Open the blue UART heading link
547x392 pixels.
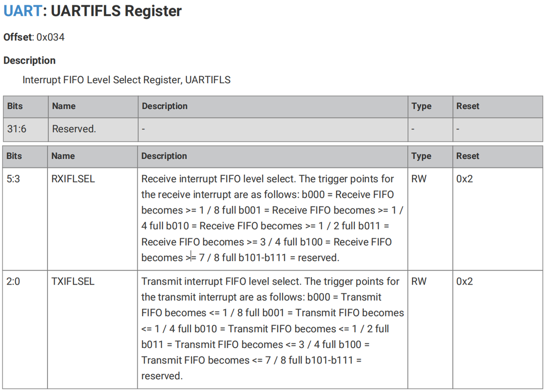coord(23,11)
